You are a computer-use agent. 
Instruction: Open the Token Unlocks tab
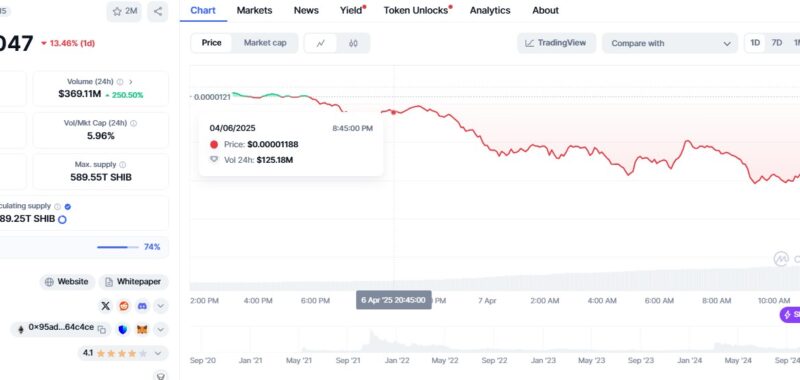point(417,10)
